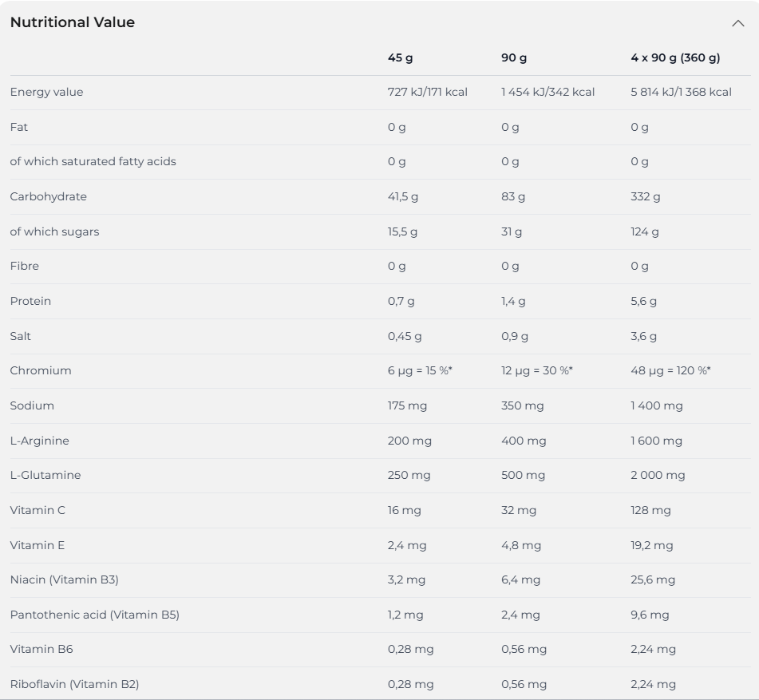759x700 pixels.
Task: Click the Chromium row label
Action: tap(41, 370)
